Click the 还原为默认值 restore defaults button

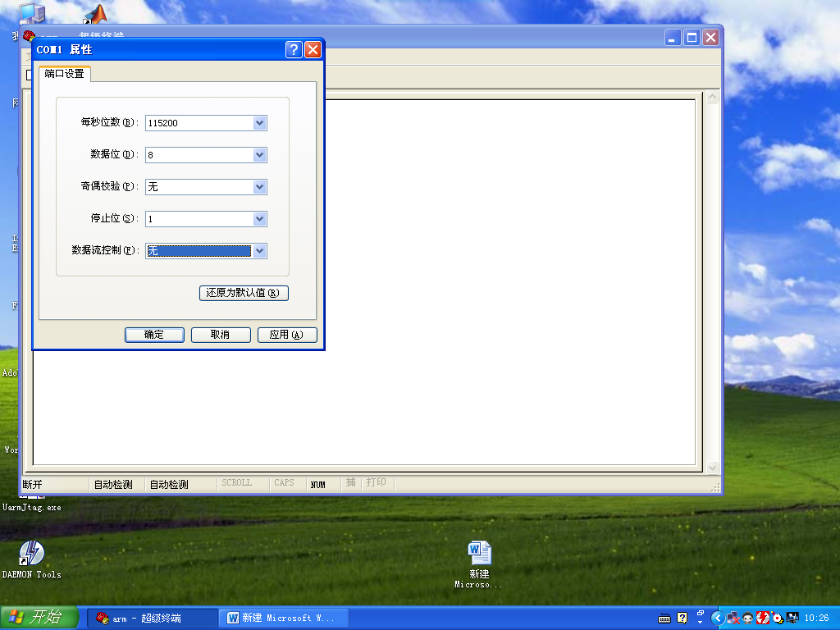tap(244, 293)
